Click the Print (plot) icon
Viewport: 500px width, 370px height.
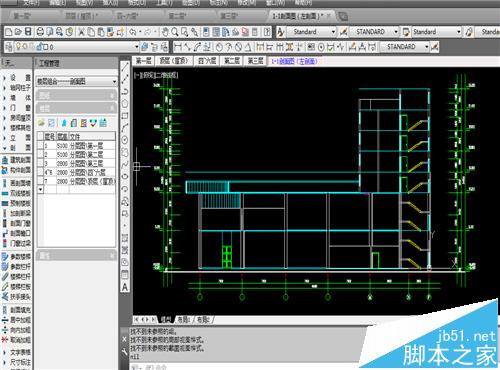[x=40, y=32]
